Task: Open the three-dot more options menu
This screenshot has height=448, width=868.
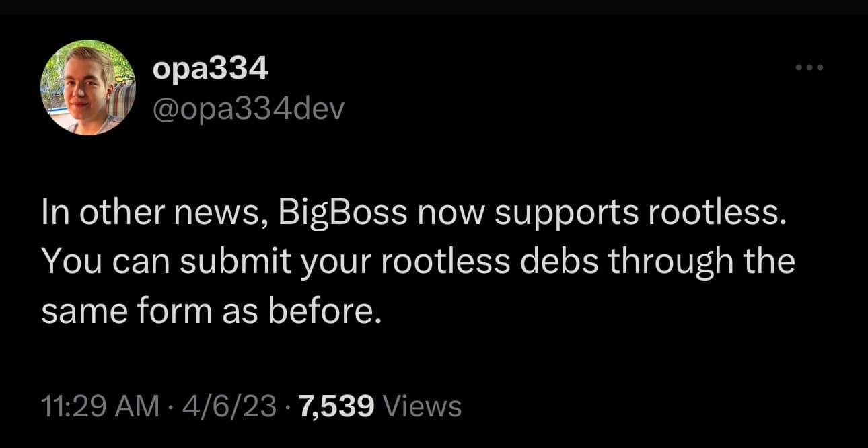Action: pos(809,68)
